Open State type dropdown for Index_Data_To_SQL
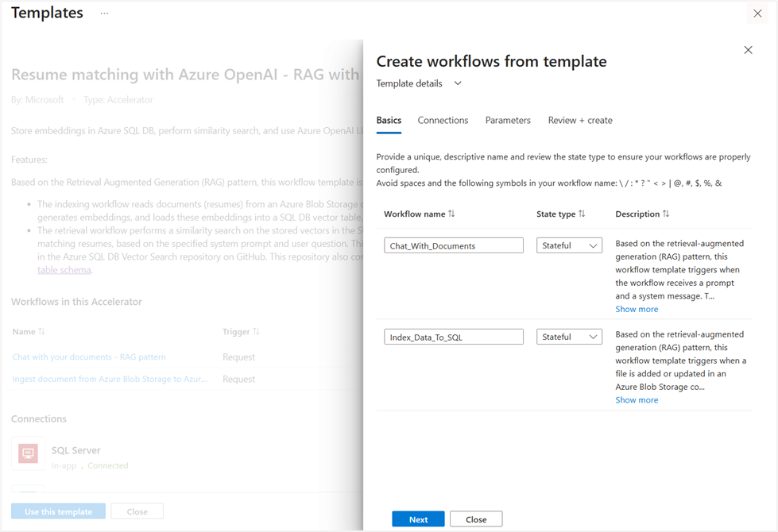The height and width of the screenshot is (532, 778). click(x=569, y=337)
